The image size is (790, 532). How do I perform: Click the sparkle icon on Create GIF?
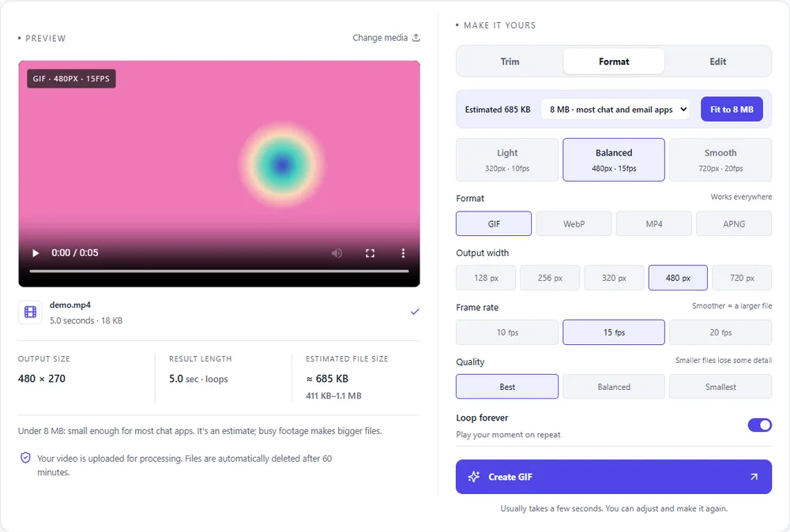pos(473,477)
